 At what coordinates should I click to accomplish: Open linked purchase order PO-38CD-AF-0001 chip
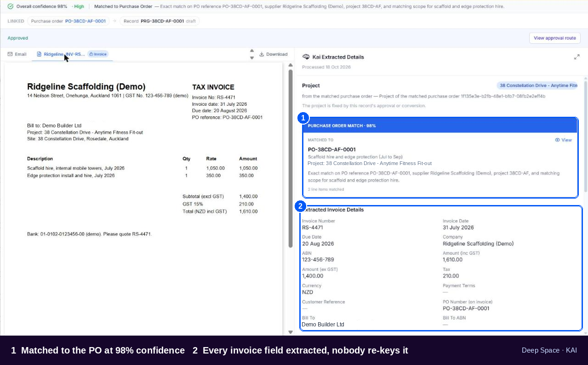tap(68, 21)
